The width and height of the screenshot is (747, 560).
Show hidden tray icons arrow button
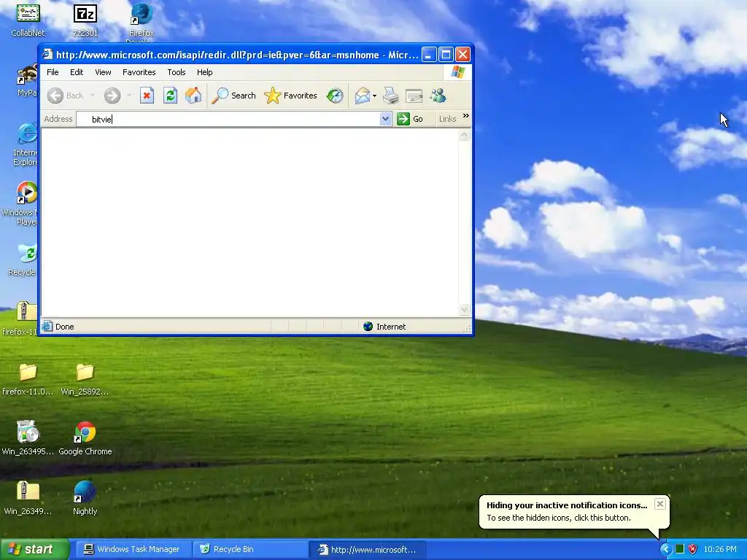665,550
